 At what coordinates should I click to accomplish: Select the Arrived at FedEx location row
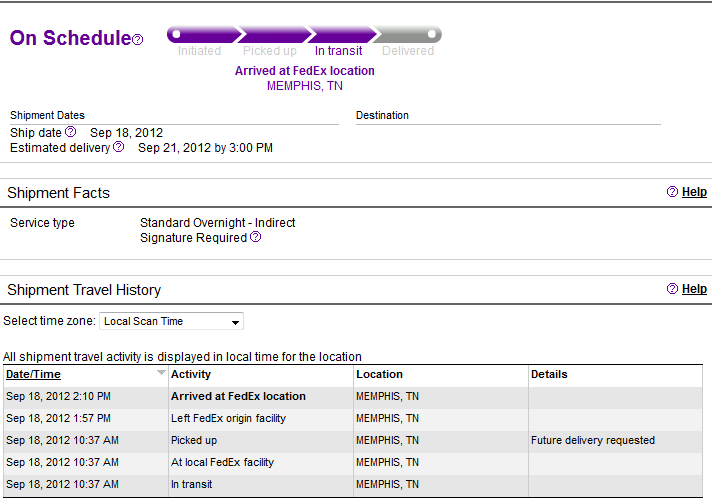click(x=353, y=396)
